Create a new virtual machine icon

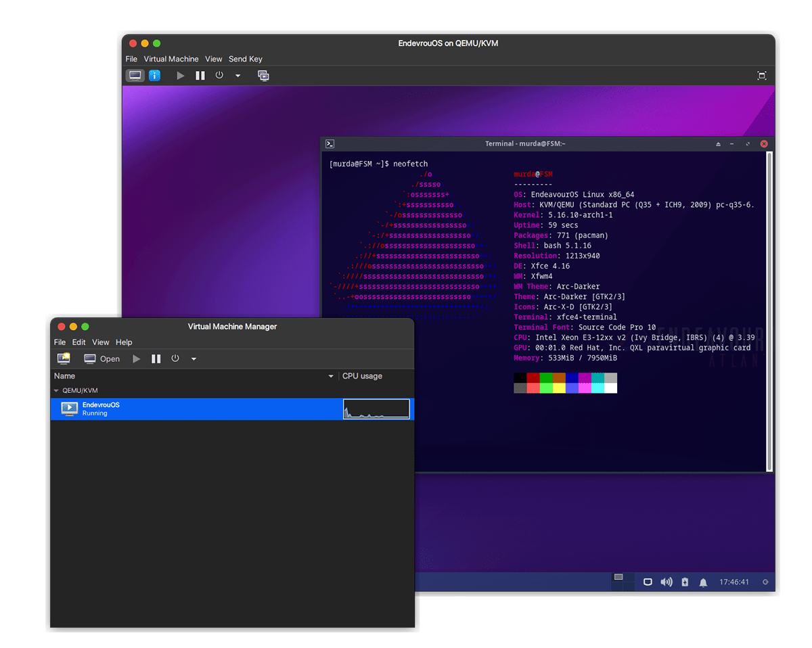(x=64, y=358)
